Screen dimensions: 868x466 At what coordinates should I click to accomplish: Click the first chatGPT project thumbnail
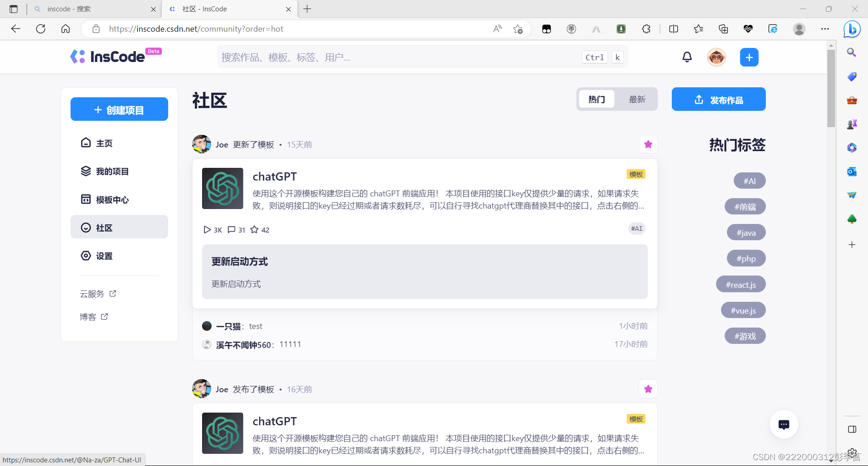click(x=222, y=188)
